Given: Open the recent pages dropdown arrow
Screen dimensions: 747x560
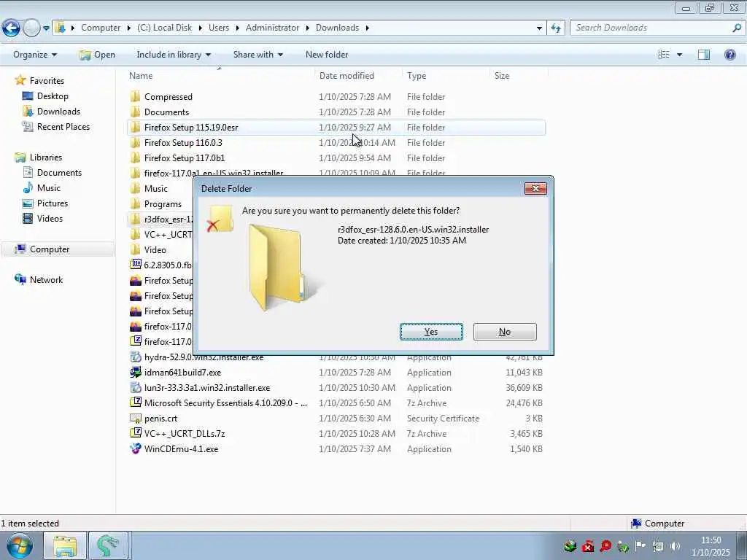Looking at the screenshot, I should [46, 28].
